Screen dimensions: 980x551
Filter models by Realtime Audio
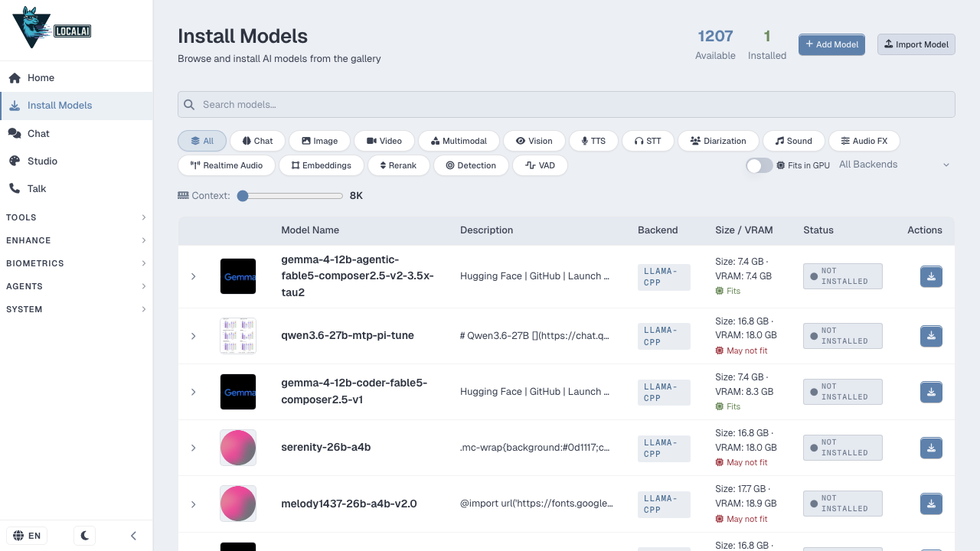pos(227,165)
